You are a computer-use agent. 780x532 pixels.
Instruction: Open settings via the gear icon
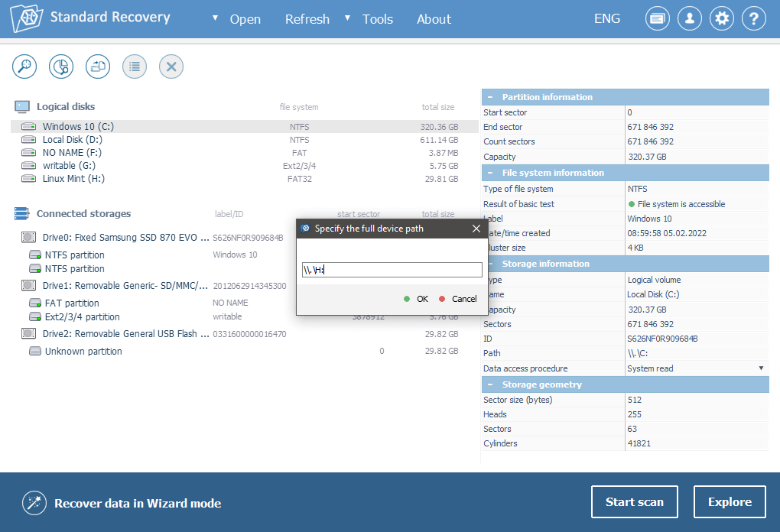pyautogui.click(x=722, y=19)
